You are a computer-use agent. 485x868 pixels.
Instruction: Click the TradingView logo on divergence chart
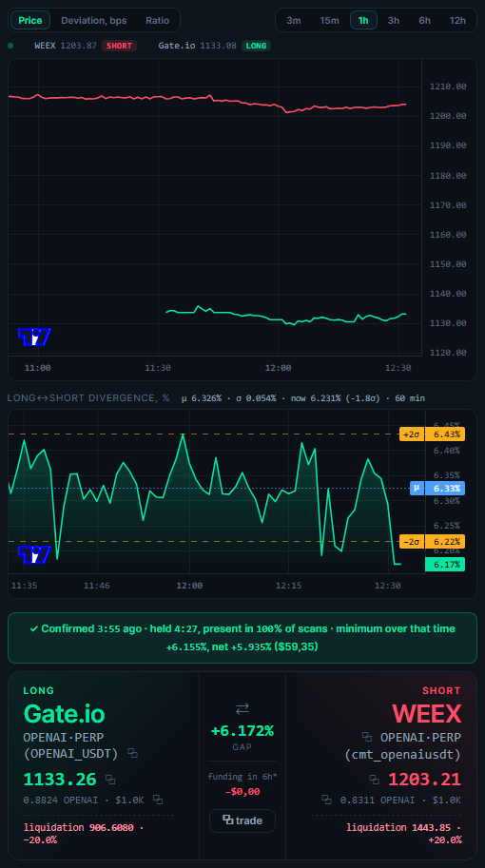click(34, 554)
